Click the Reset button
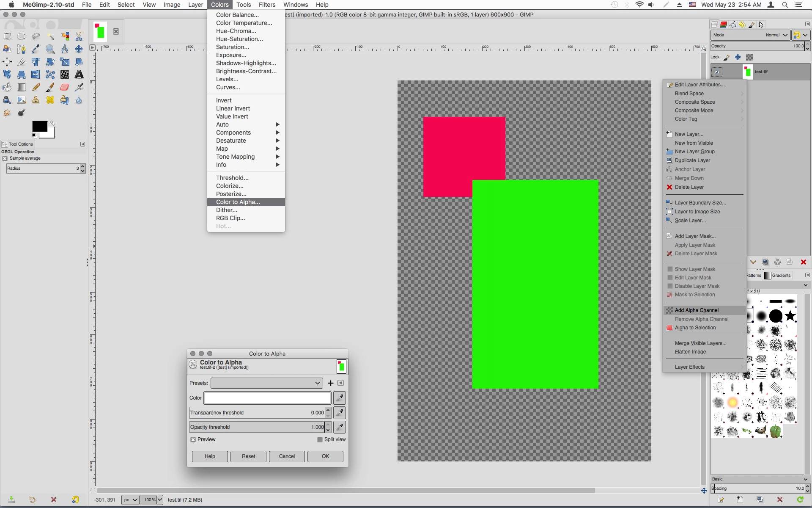 248,456
